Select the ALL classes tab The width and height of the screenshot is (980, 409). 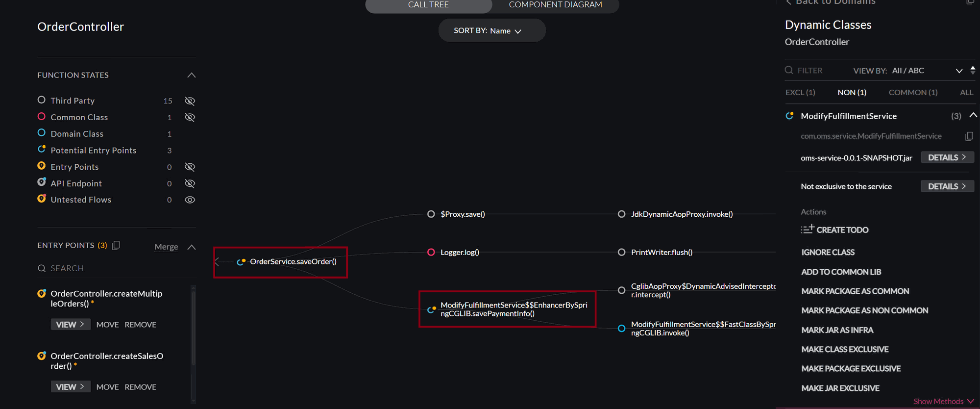point(966,92)
